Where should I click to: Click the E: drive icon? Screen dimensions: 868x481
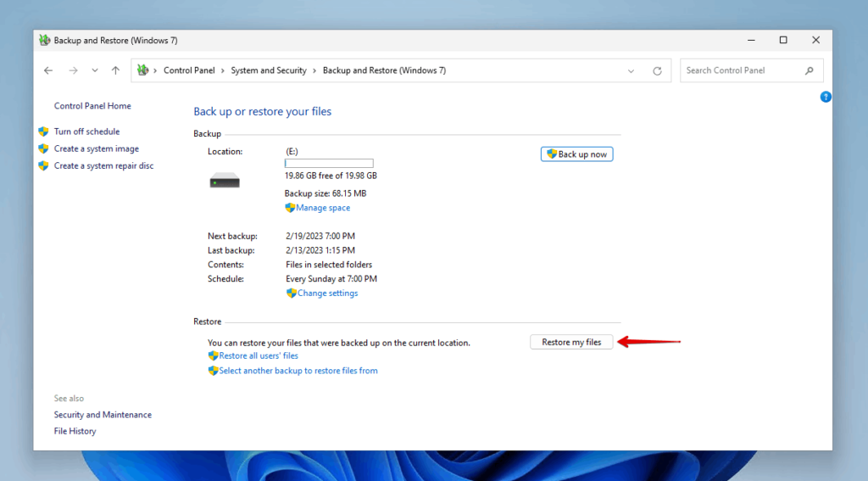(x=225, y=181)
